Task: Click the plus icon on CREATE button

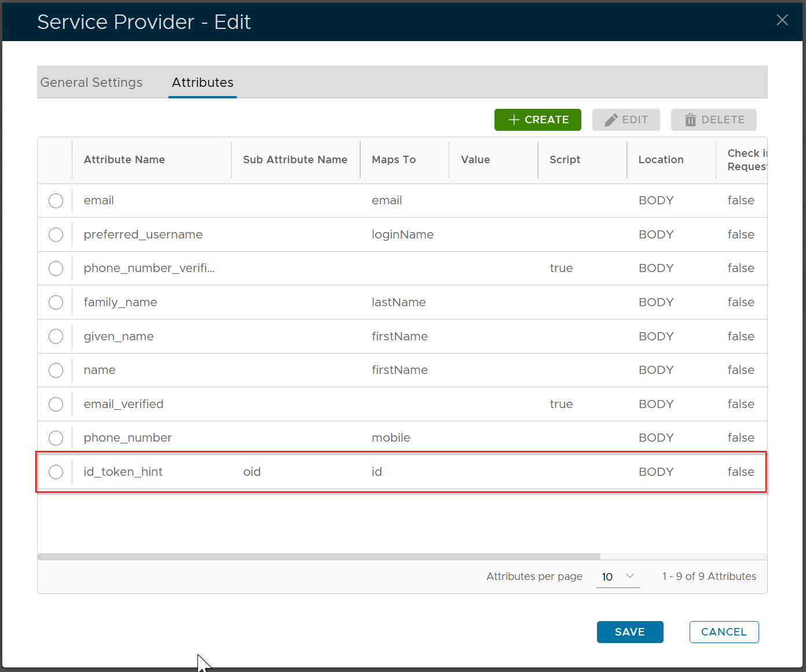Action: click(514, 120)
